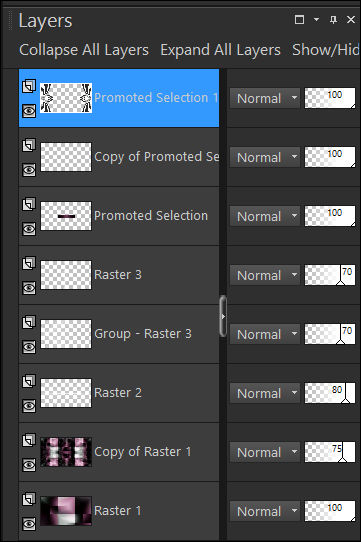This screenshot has width=361, height=542.
Task: Click layer-type icon next to Raster 3
Action: coord(29,263)
